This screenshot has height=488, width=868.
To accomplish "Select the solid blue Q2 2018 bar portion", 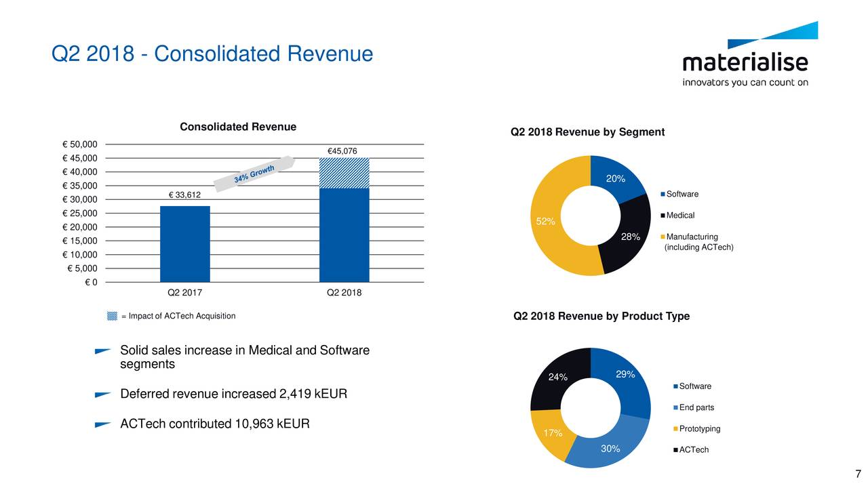I will (x=344, y=235).
